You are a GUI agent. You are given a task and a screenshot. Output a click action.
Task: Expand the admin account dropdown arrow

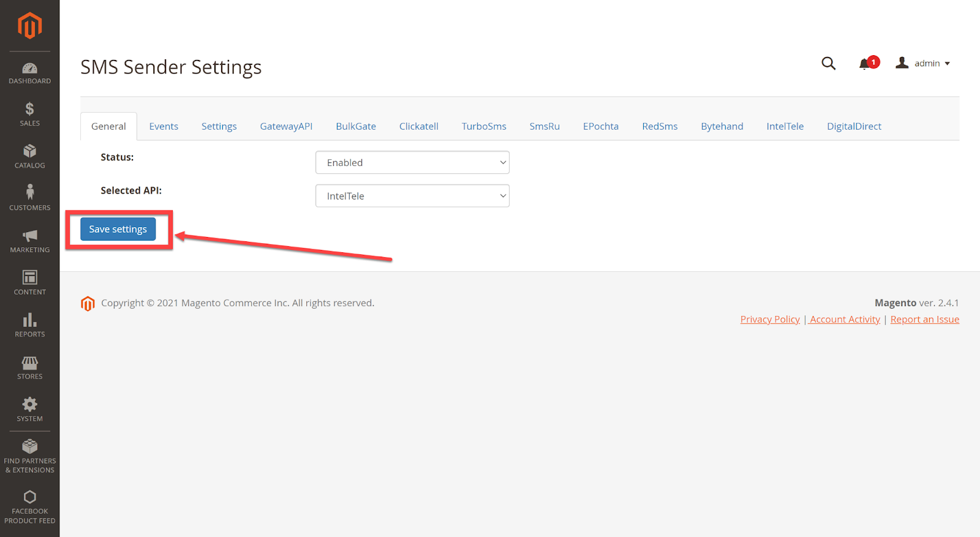(947, 64)
